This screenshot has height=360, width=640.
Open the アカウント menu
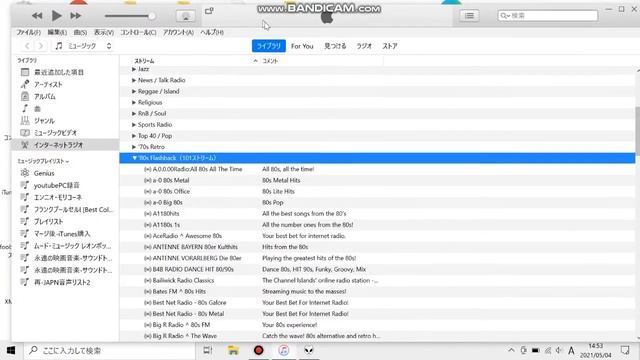pyautogui.click(x=178, y=32)
